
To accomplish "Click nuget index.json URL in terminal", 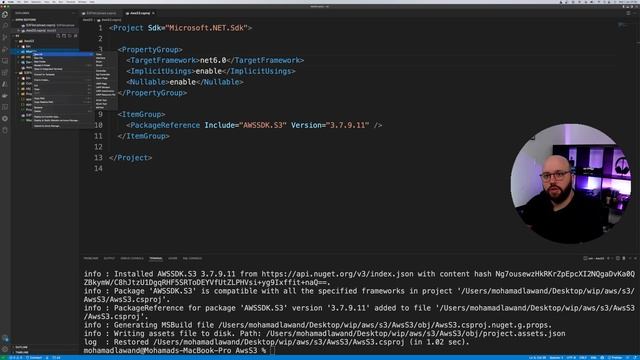I will pyautogui.click(x=337, y=274).
